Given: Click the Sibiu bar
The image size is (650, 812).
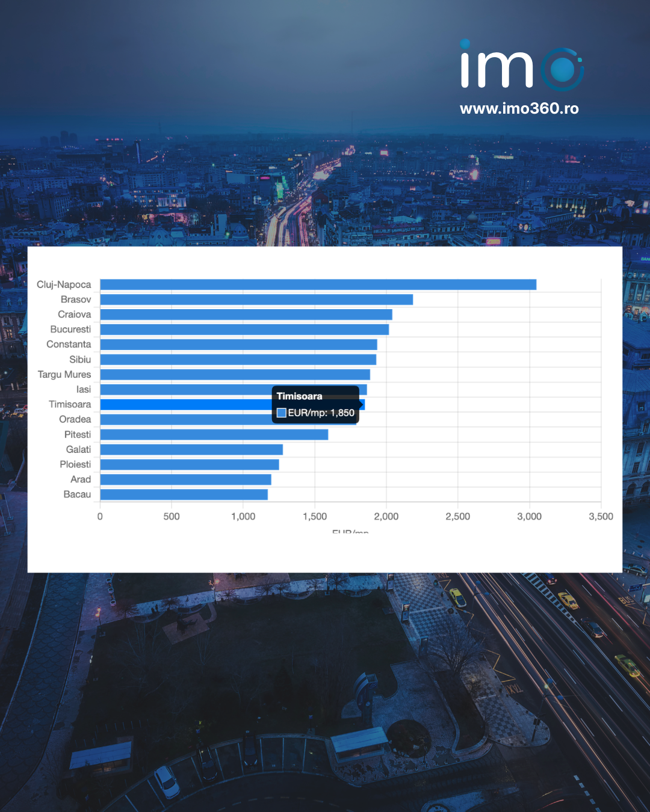Looking at the screenshot, I should (238, 360).
